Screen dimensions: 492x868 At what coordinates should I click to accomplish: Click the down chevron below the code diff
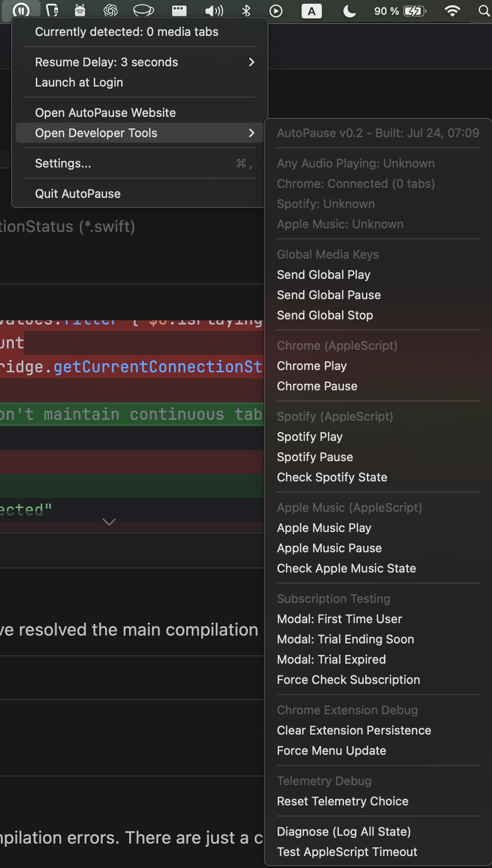[109, 521]
